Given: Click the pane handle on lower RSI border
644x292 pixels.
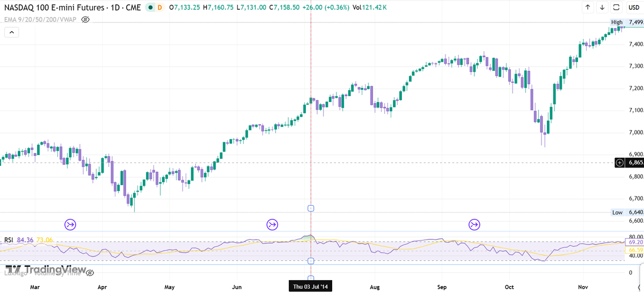Looking at the screenshot, I should pyautogui.click(x=311, y=261).
